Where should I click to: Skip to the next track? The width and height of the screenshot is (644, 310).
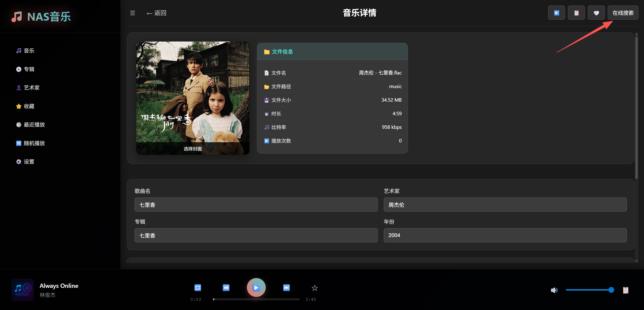(286, 288)
